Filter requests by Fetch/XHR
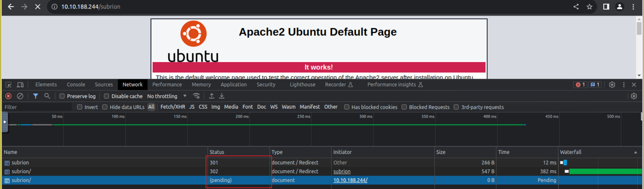Screen dimensions: 644x189 [173, 107]
